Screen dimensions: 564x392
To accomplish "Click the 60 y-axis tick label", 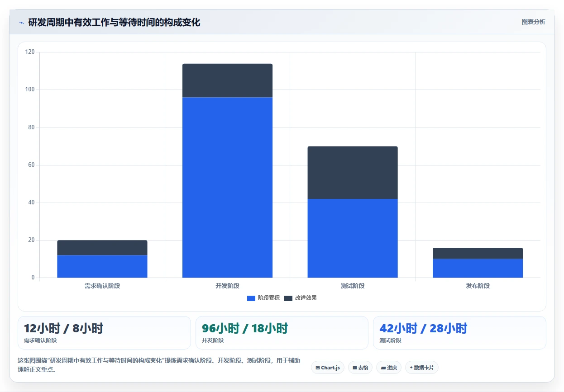I will click(x=31, y=165).
